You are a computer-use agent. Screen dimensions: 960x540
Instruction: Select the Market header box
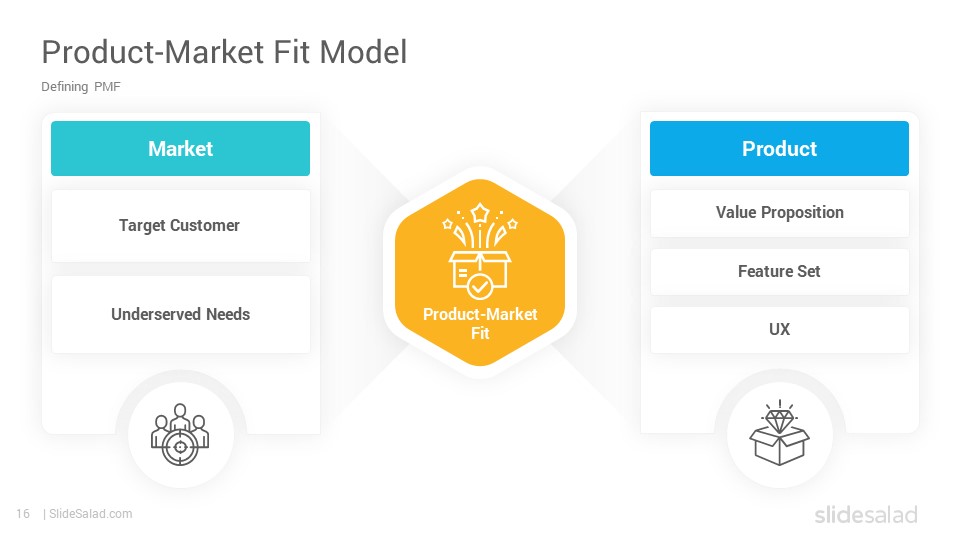tap(181, 148)
